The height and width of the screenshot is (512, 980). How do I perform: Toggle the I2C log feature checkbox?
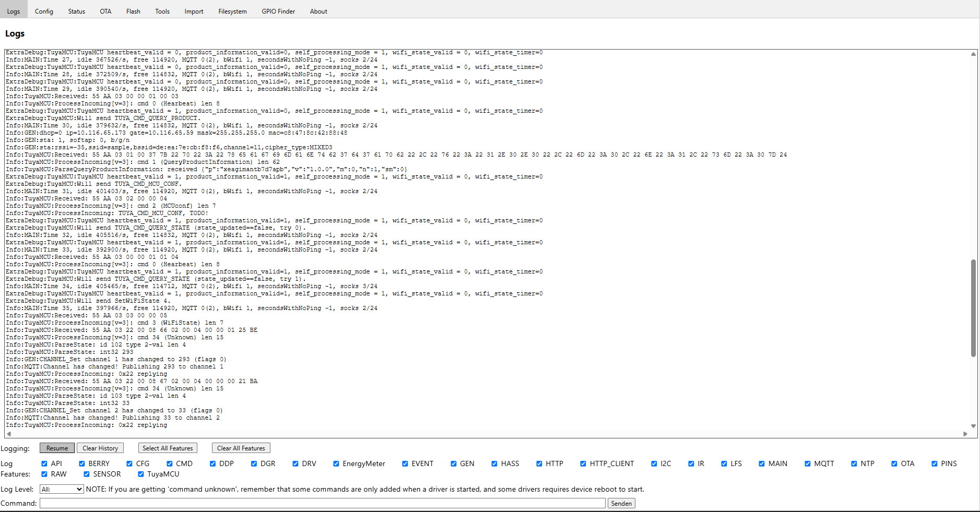point(654,463)
